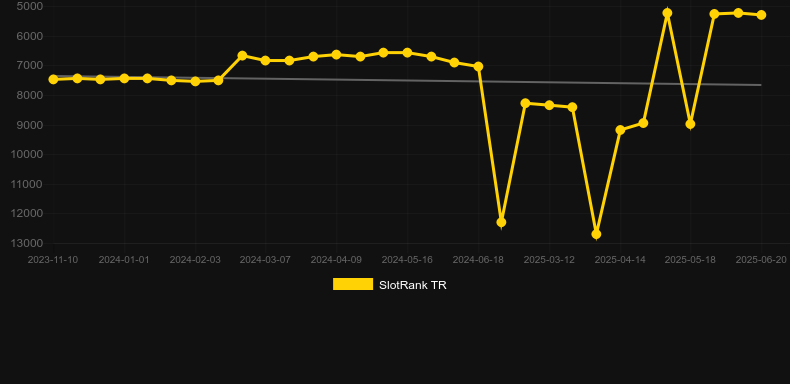790x384 pixels.
Task: Click the gray trend line's right end
Action: pyautogui.click(x=760, y=85)
